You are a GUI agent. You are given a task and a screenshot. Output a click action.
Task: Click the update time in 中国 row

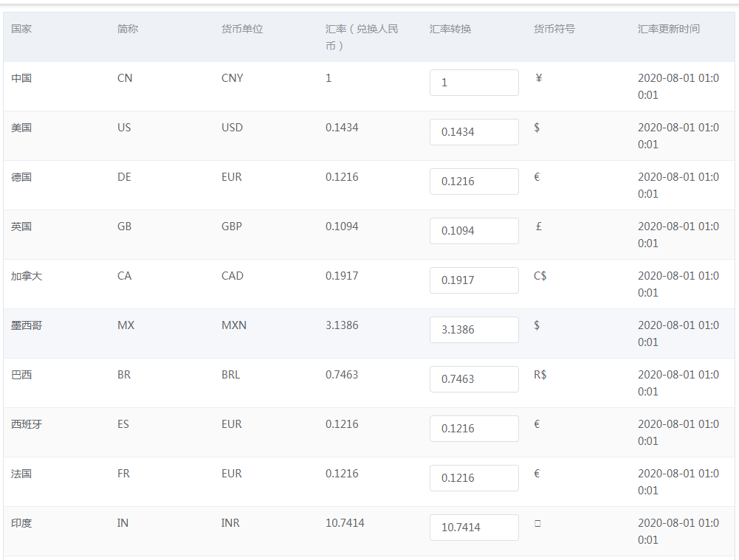click(x=678, y=86)
